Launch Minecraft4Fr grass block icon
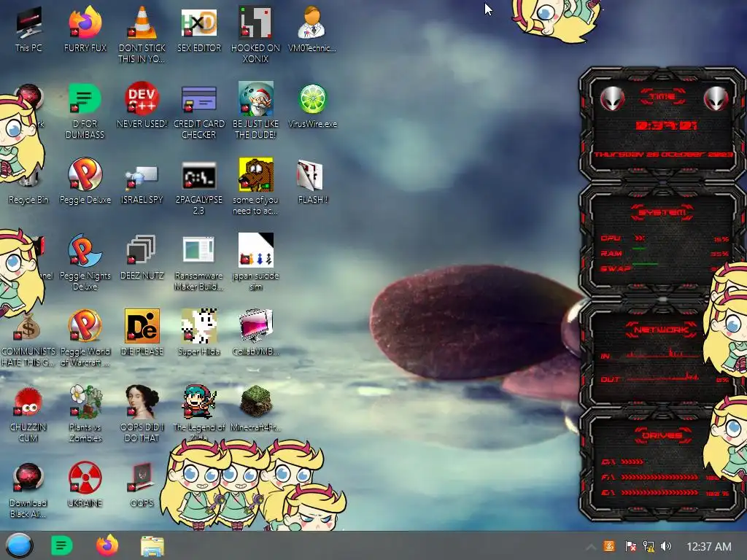Image resolution: width=747 pixels, height=560 pixels. [x=255, y=408]
